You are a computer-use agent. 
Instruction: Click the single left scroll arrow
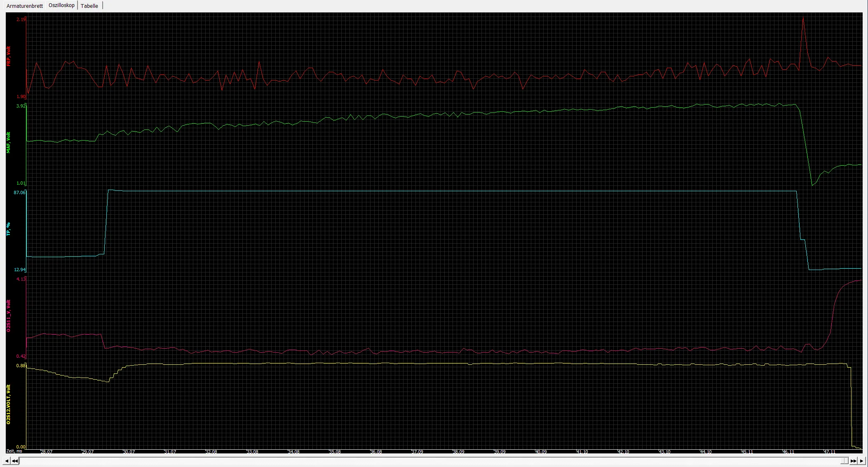[x=7, y=461]
